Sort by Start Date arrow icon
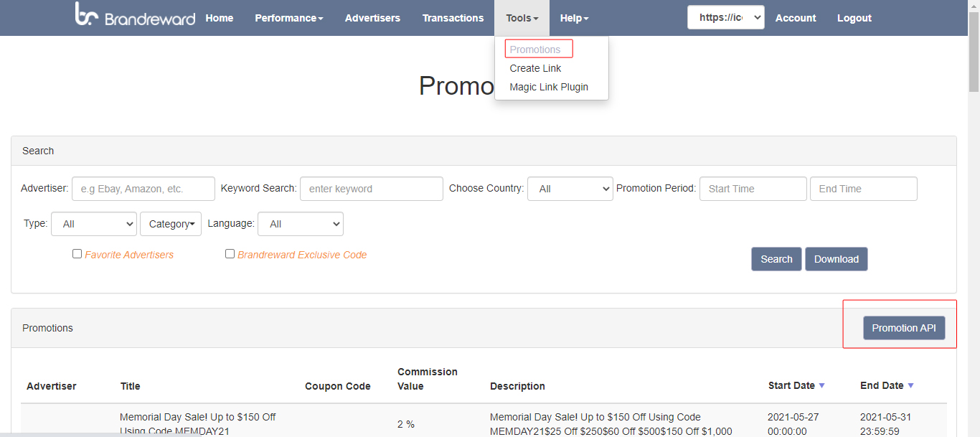This screenshot has width=980, height=437. point(821,386)
